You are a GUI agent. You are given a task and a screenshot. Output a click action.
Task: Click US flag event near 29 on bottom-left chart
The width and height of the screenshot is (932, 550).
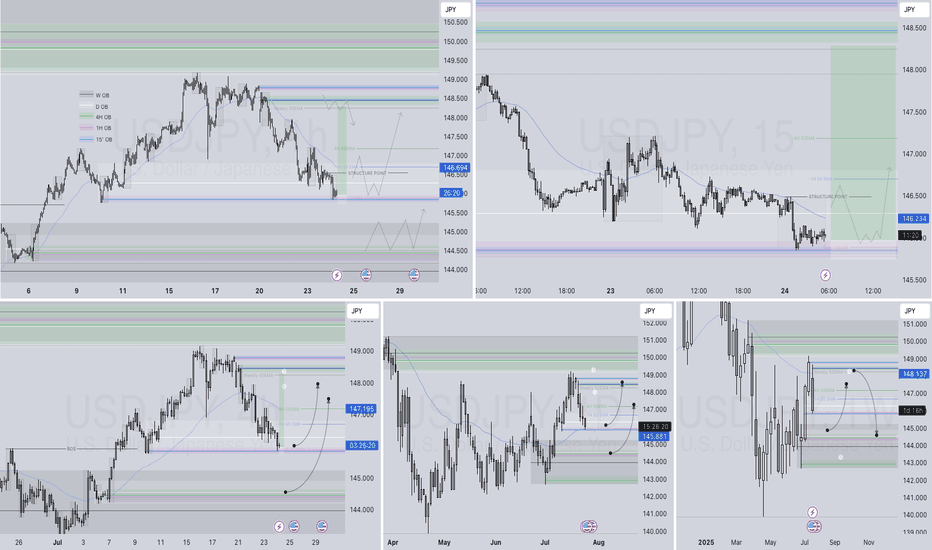point(322,526)
